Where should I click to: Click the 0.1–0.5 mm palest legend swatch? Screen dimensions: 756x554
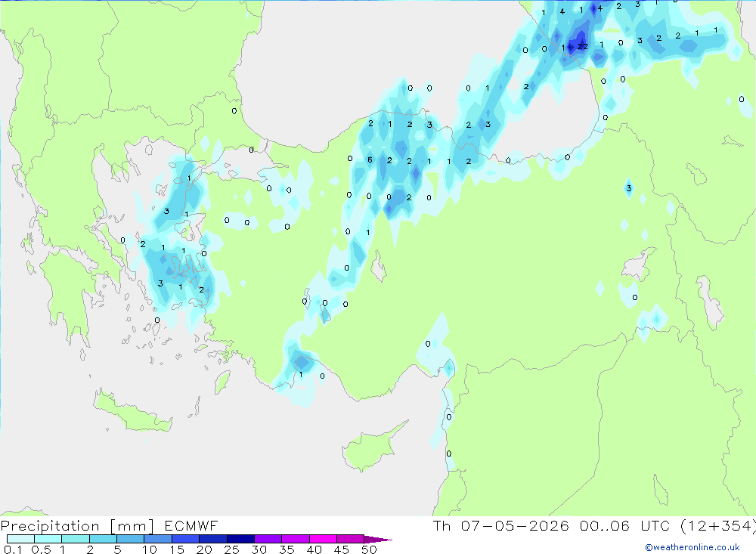coord(20,539)
